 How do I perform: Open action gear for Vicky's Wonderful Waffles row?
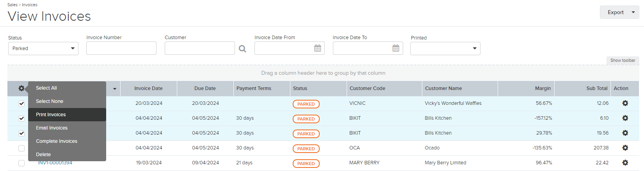point(625,103)
